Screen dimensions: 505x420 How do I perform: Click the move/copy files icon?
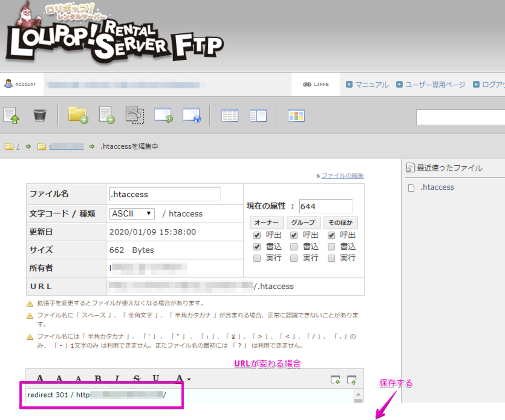coord(135,115)
